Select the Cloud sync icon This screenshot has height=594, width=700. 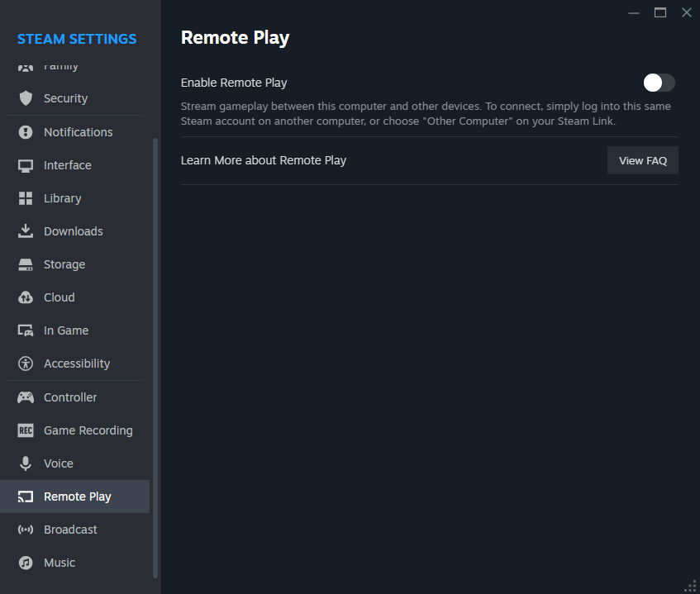pyautogui.click(x=26, y=297)
